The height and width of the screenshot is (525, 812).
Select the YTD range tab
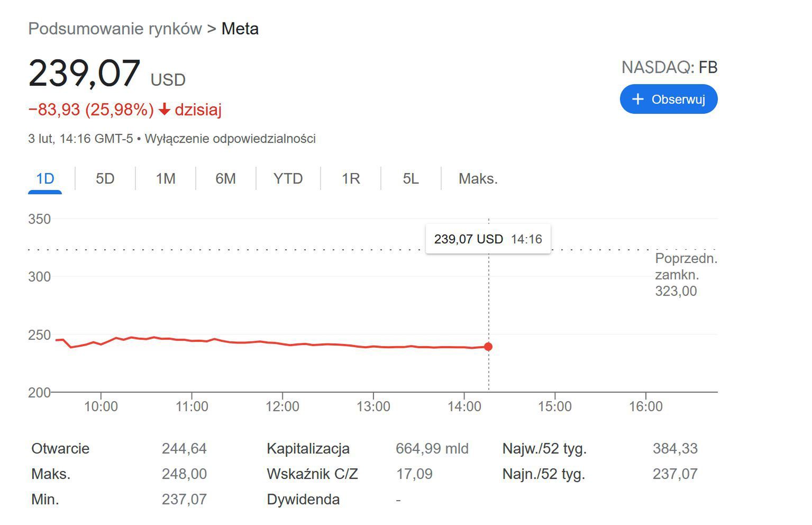(x=288, y=178)
